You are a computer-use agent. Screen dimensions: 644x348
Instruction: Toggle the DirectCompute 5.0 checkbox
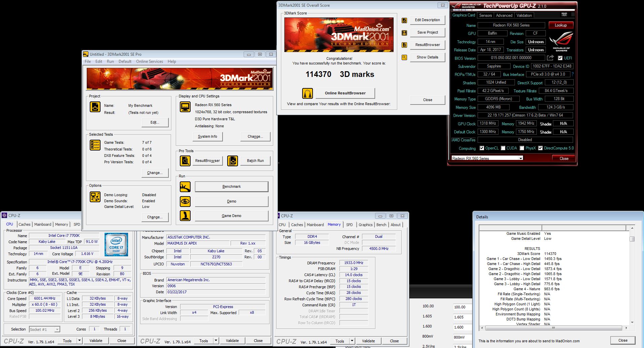click(x=540, y=148)
